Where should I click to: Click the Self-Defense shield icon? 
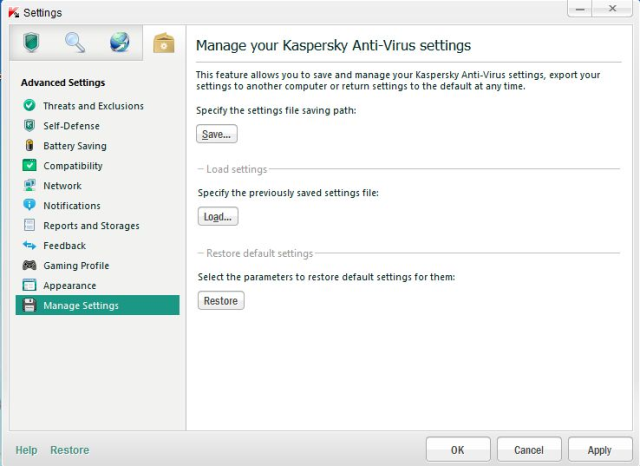coord(29,126)
